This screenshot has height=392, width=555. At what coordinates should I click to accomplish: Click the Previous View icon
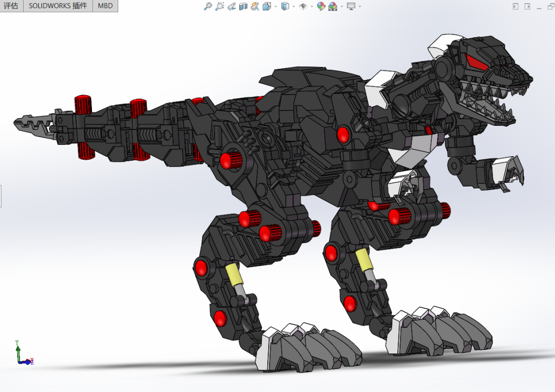point(231,6)
